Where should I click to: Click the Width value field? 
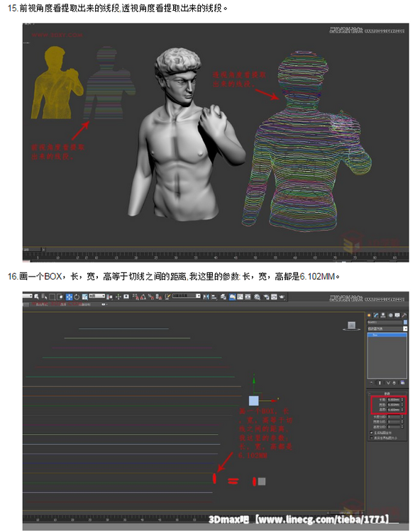(x=394, y=405)
